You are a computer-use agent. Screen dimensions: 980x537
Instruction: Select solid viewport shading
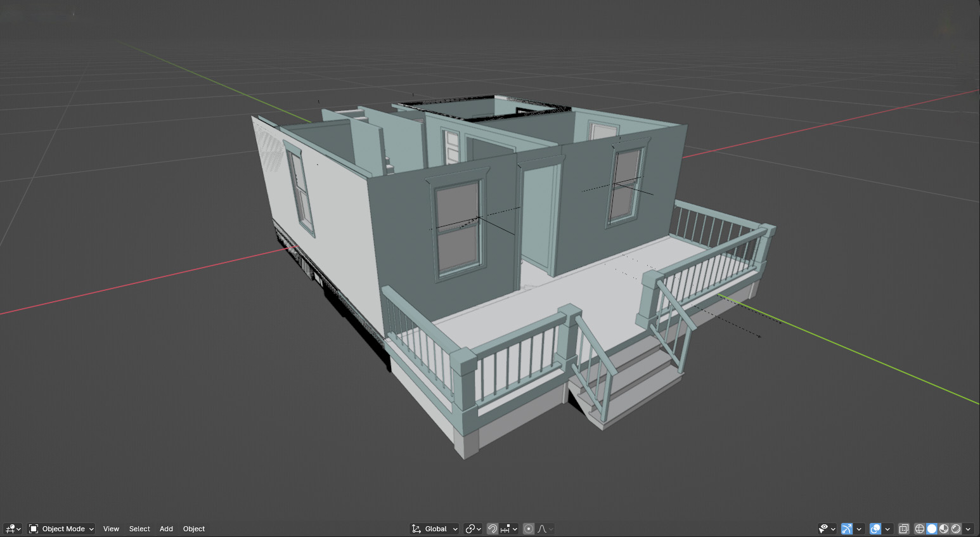932,529
